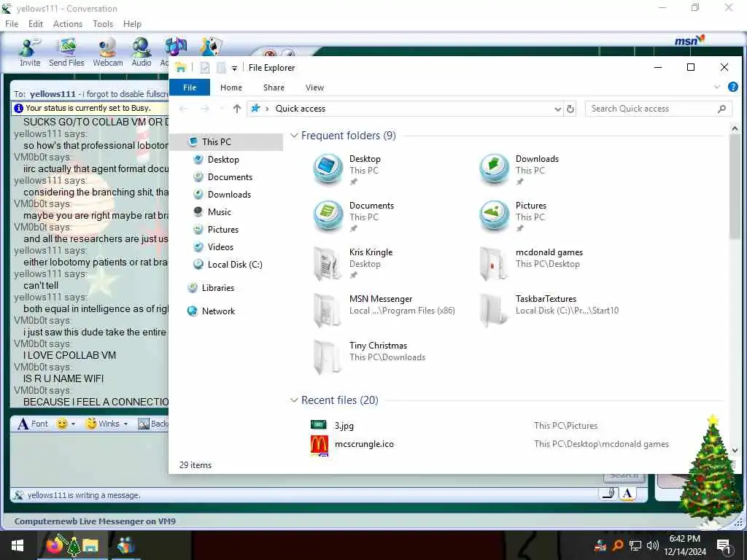Select the Kris Kringle folder

pos(354,262)
